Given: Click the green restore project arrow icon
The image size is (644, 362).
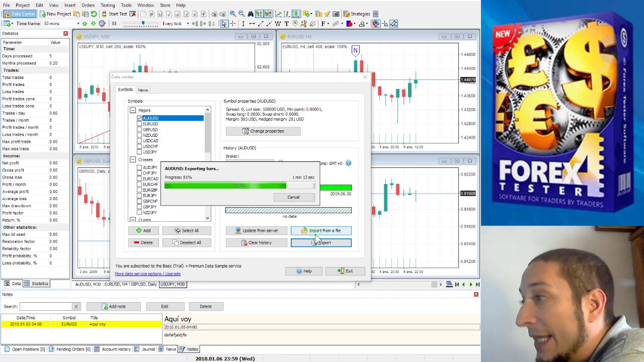Looking at the screenshot, I should 94,14.
